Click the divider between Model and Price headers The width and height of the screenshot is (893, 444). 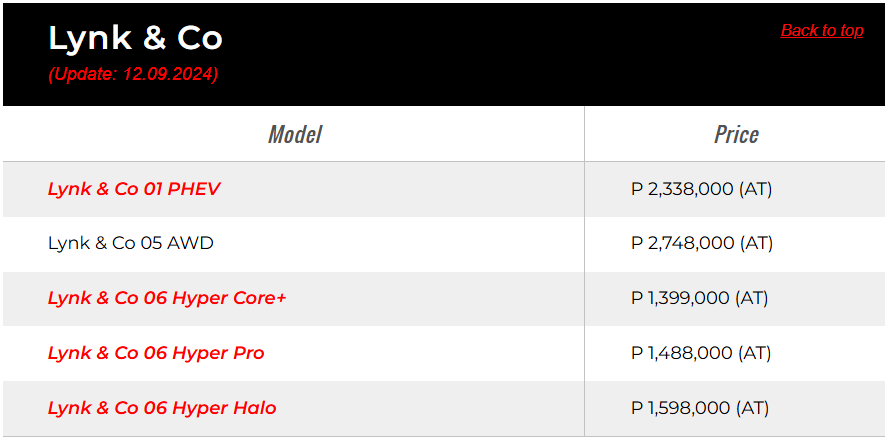point(585,134)
